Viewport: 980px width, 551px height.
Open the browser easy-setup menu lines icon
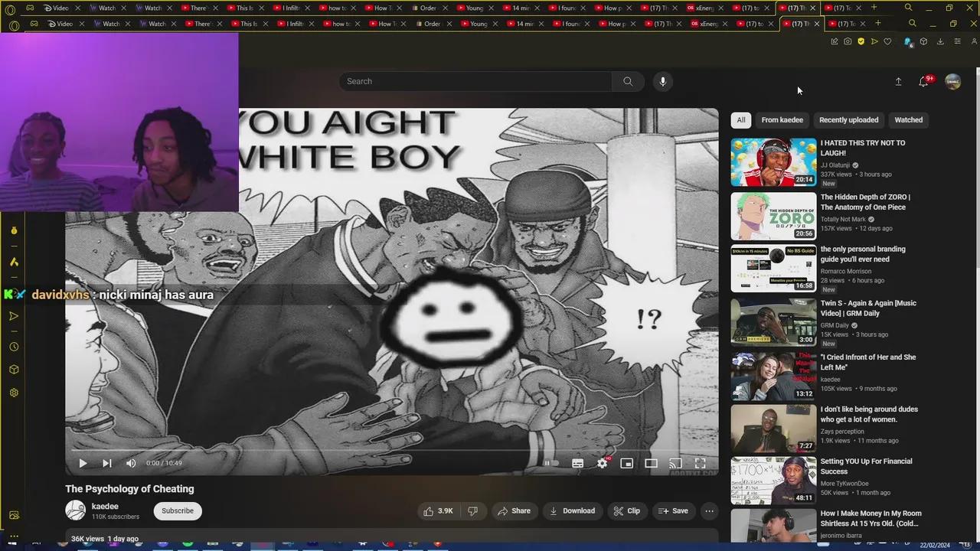957,41
